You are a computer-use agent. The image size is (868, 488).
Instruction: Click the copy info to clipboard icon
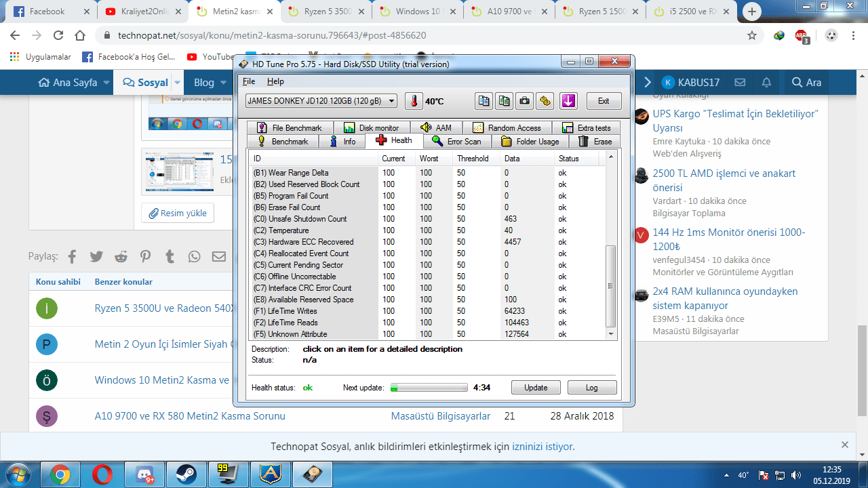coord(483,101)
